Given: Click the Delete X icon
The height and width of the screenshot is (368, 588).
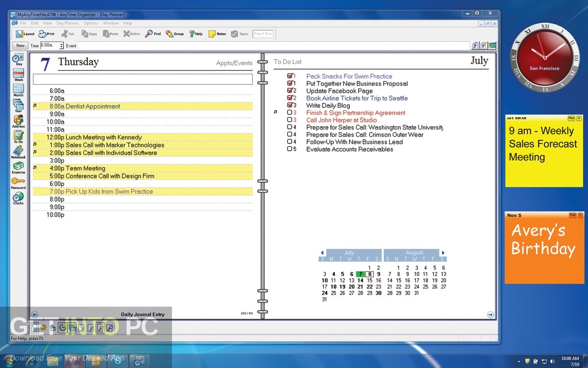Looking at the screenshot, I should [132, 34].
